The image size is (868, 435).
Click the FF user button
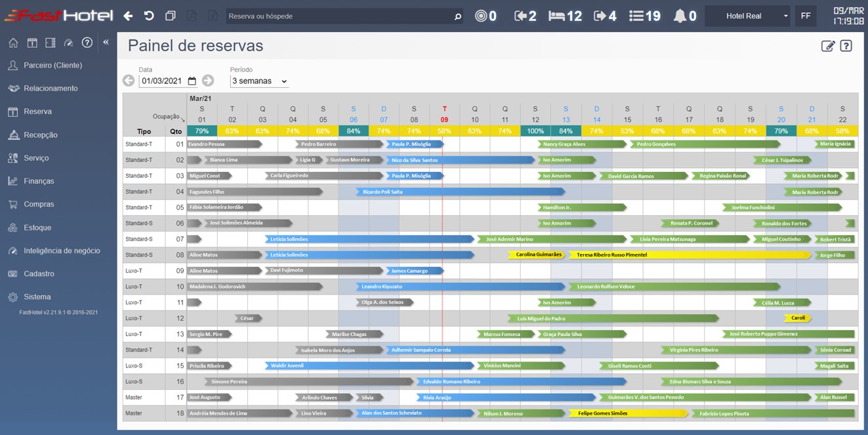[x=806, y=16]
